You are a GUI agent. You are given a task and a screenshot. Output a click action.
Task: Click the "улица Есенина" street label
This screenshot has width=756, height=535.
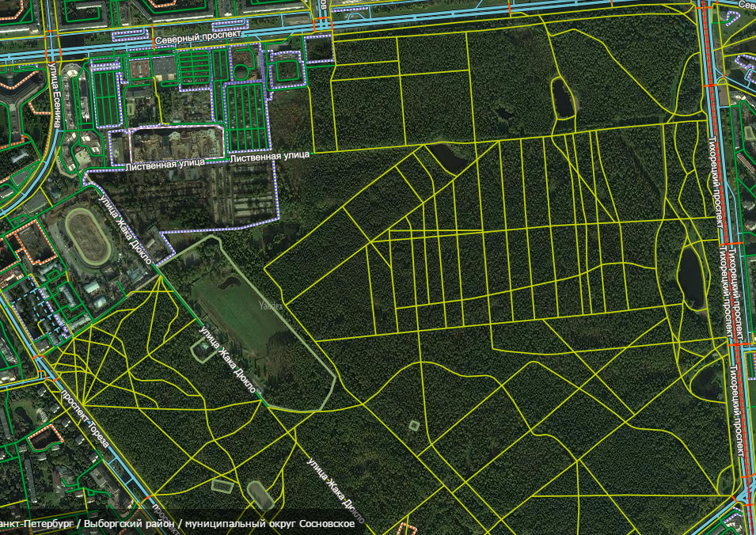pyautogui.click(x=55, y=96)
